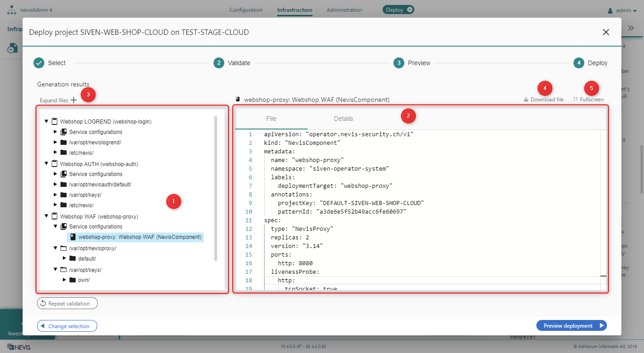The width and height of the screenshot is (644, 353).
Task: Expand the default/ folder
Action: (x=64, y=258)
